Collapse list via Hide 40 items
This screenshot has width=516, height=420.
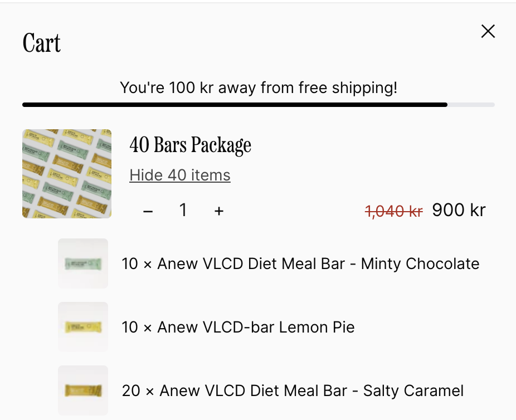(179, 175)
